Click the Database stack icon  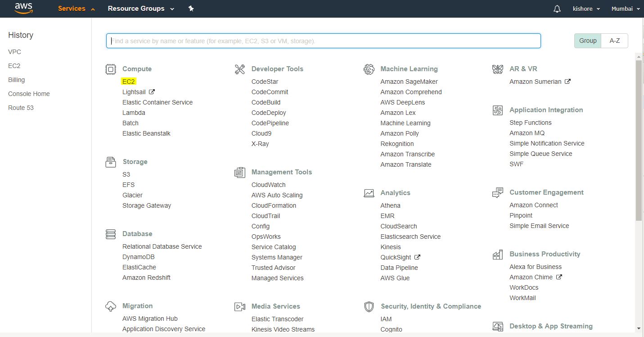point(110,234)
